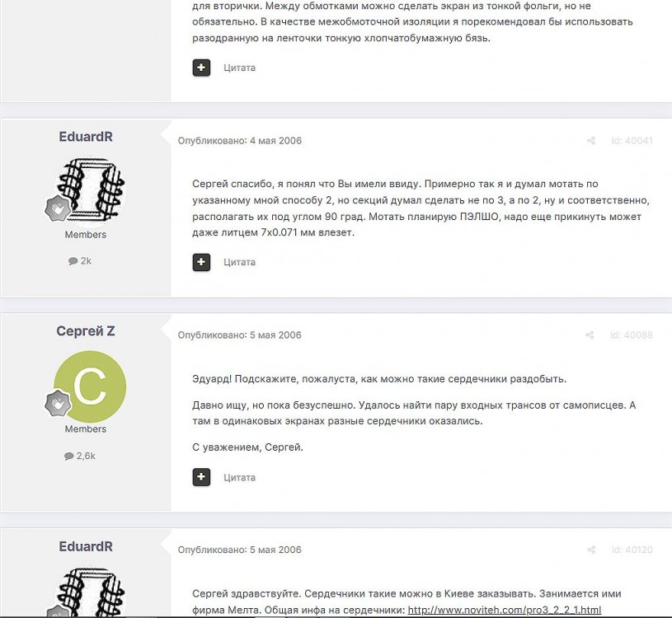Click the multi-quote plus button in the top post
The height and width of the screenshot is (618, 672).
coord(201,68)
